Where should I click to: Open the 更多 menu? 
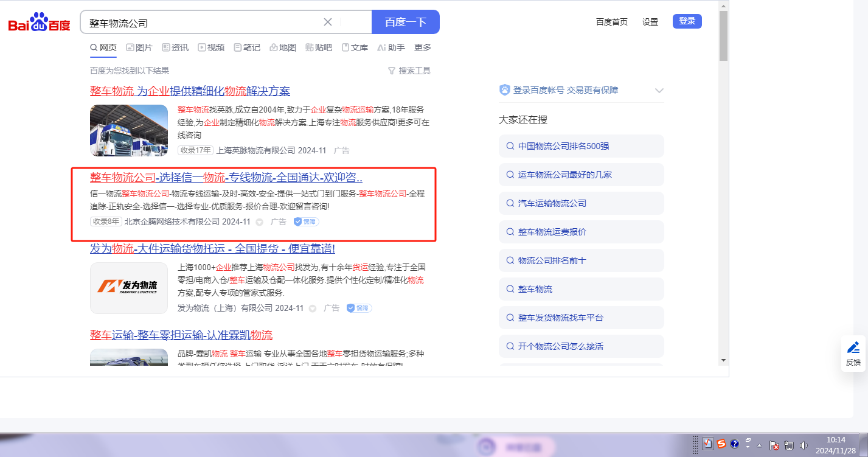pyautogui.click(x=423, y=47)
